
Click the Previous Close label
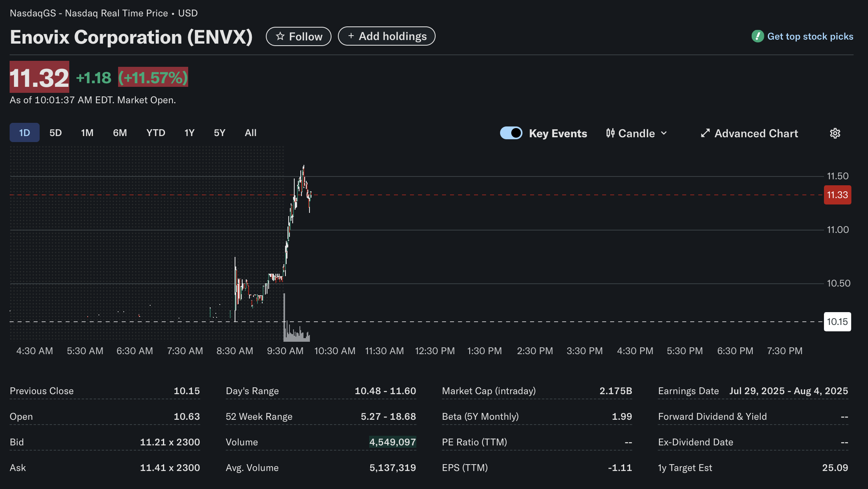42,391
